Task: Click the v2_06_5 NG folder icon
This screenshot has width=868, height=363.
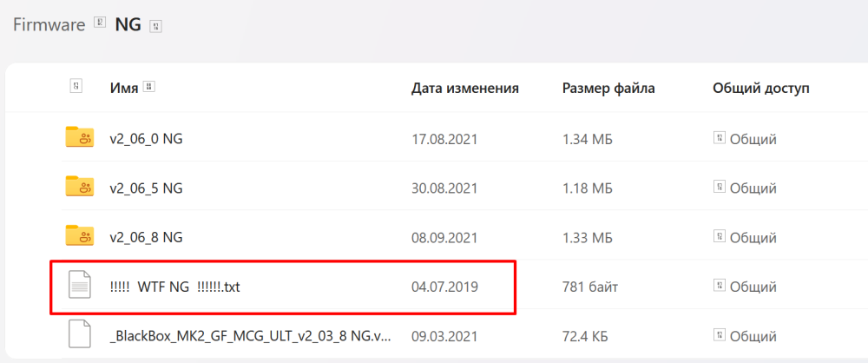Action: pos(80,186)
